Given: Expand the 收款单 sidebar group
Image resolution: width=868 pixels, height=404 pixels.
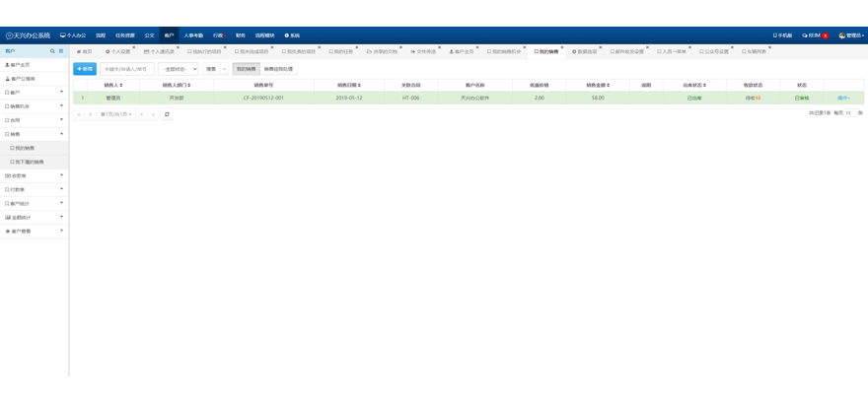Looking at the screenshot, I should coord(35,175).
